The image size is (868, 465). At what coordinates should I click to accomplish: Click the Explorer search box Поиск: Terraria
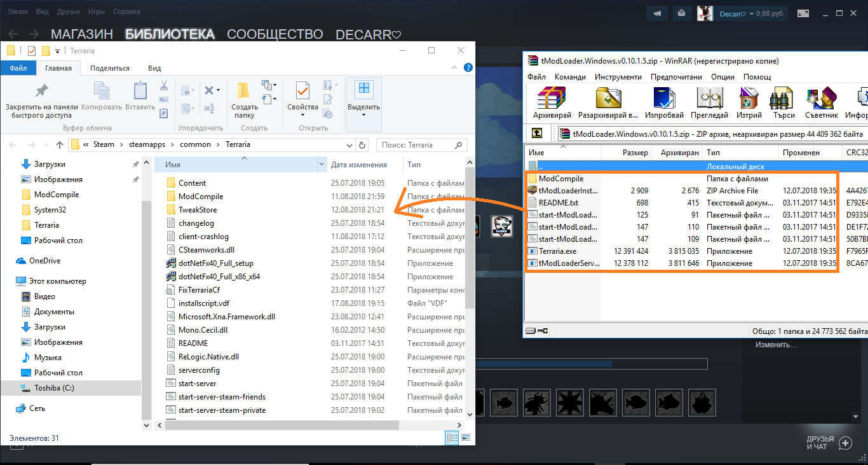pos(422,145)
